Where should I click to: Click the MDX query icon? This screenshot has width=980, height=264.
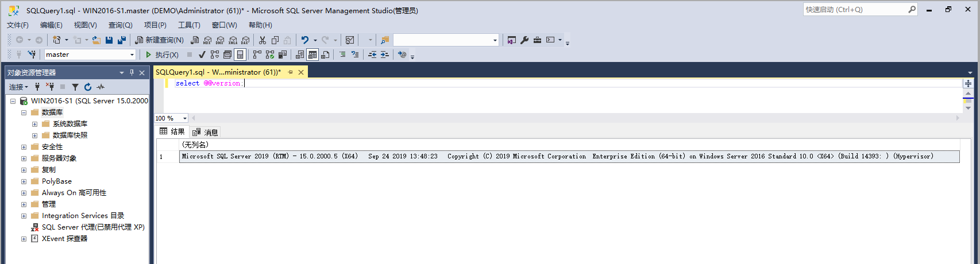(x=207, y=40)
